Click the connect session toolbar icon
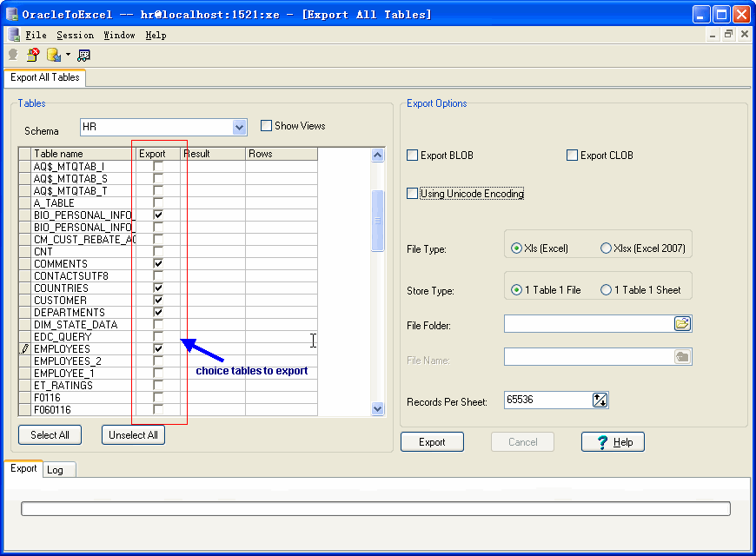Viewport: 756px width, 556px height. [x=14, y=55]
